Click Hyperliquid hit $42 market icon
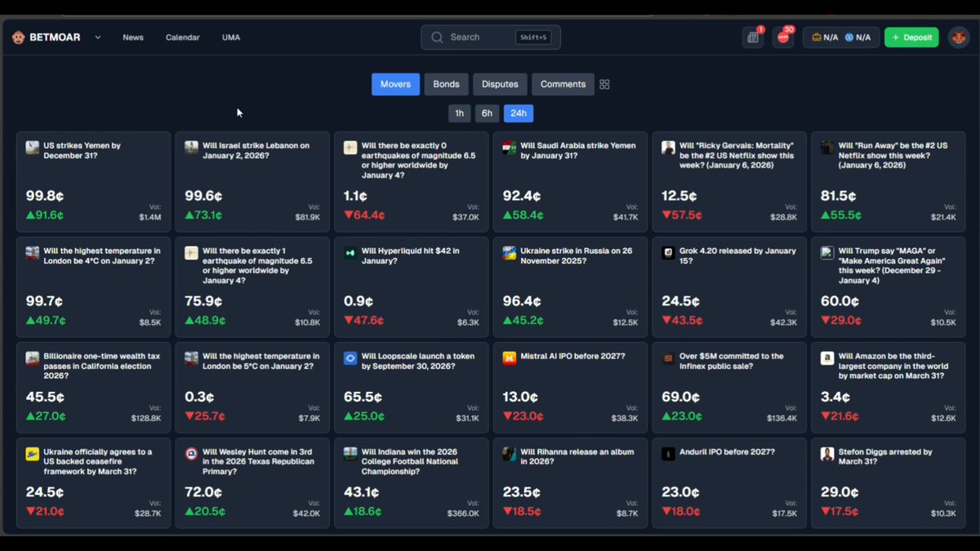 coord(350,253)
